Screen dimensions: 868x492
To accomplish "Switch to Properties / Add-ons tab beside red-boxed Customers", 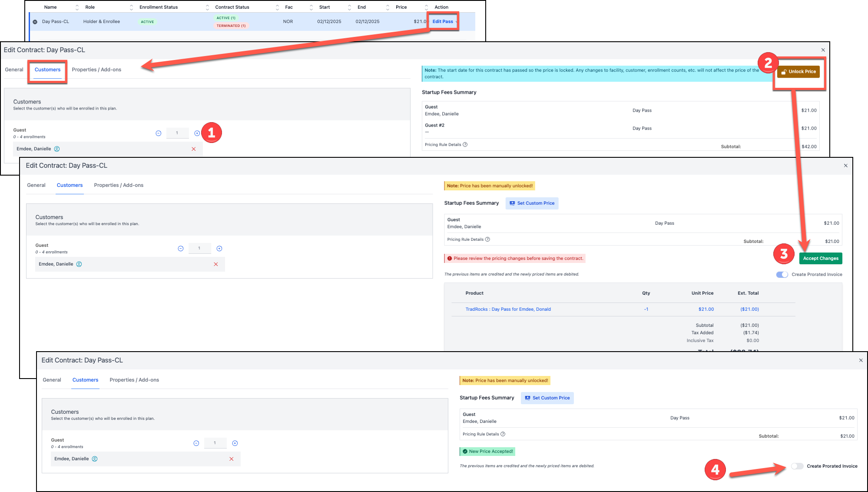I will (96, 70).
